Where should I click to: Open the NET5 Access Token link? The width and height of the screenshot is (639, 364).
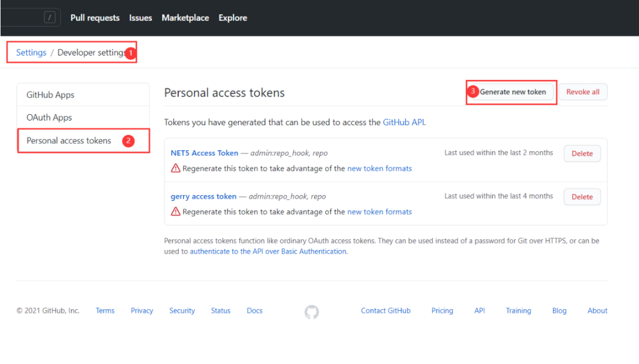(x=204, y=153)
